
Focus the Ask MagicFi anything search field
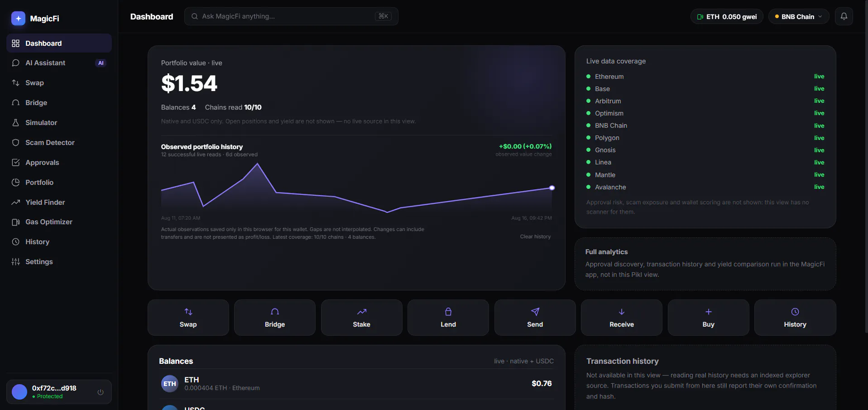[x=291, y=16]
